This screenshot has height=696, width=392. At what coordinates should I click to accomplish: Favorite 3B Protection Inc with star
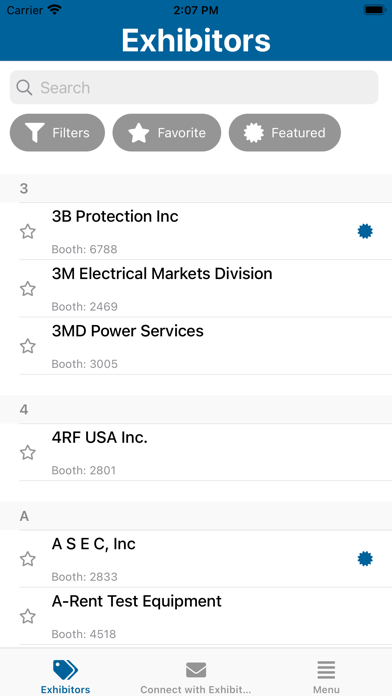click(x=28, y=231)
